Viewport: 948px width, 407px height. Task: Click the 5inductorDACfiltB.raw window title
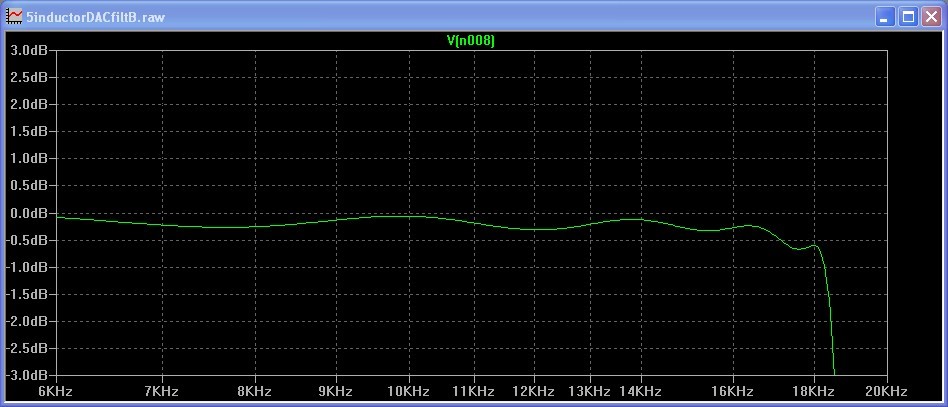96,17
